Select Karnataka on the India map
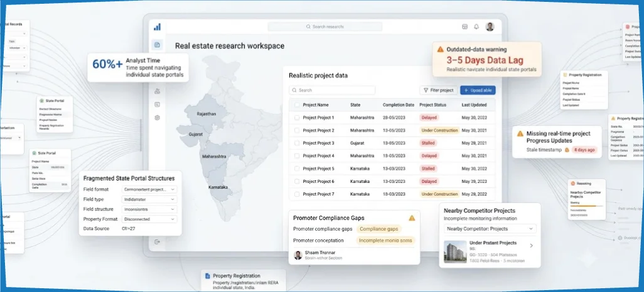 (x=218, y=187)
